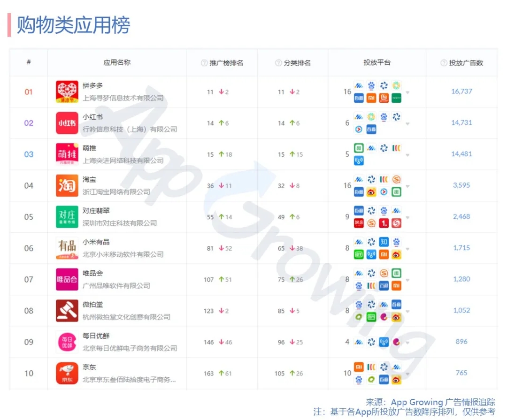Screen dimensions: 507x420
Task: Open the 拼多多 app icon
Action: 67,92
